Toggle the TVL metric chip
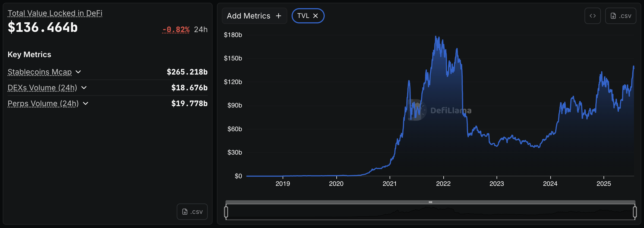 point(303,16)
